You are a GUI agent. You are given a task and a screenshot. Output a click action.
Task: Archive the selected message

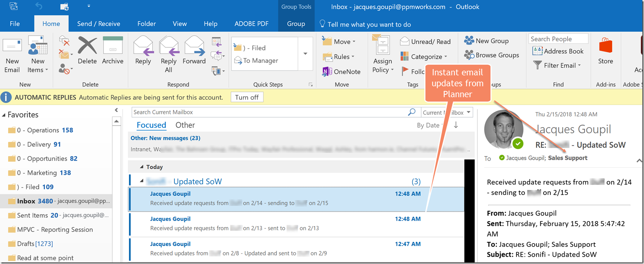113,51
